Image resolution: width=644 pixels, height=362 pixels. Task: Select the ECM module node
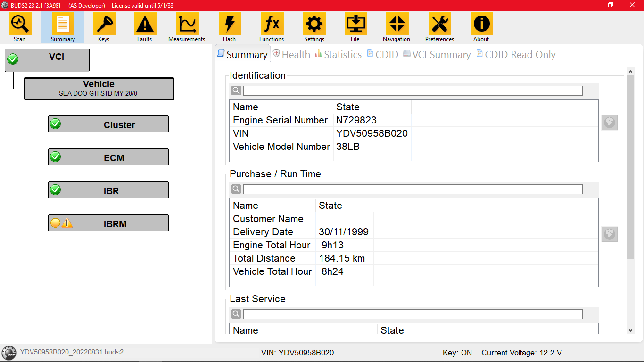click(x=108, y=157)
